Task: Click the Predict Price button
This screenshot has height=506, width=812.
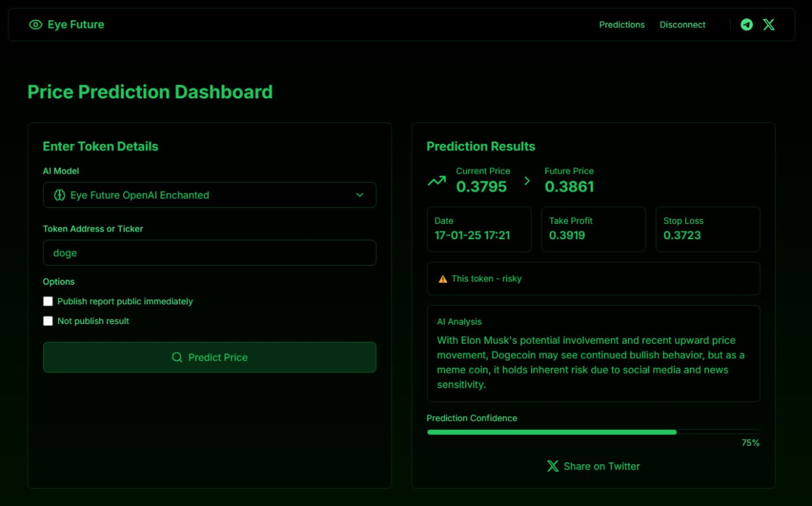Action: (209, 358)
